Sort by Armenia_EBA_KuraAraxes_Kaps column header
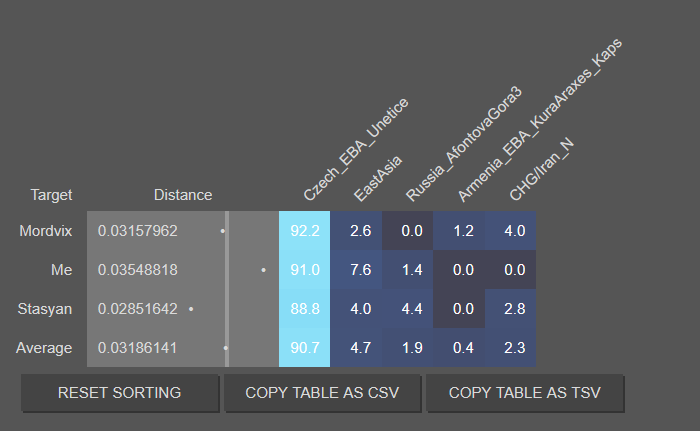Image resolution: width=700 pixels, height=431 pixels. (538, 120)
